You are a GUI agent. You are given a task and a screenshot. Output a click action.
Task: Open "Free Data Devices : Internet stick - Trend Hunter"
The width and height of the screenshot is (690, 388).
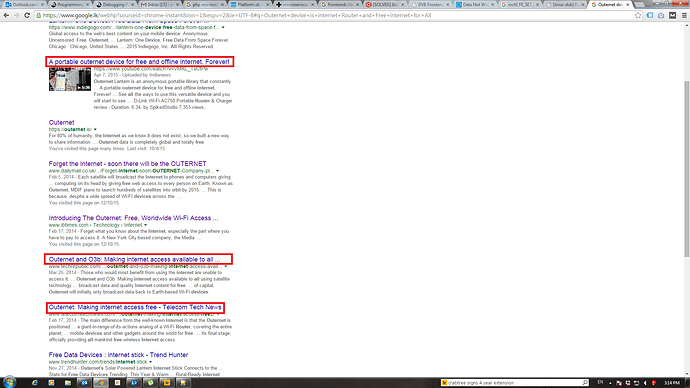point(118,355)
